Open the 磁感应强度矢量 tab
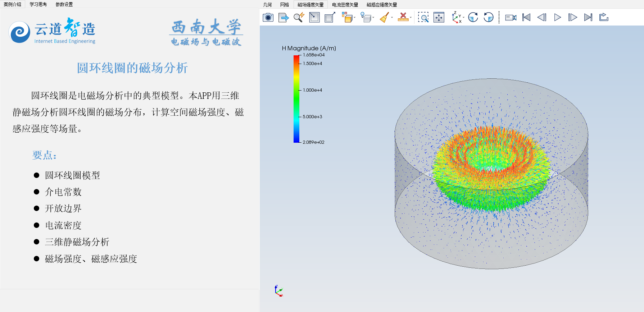This screenshot has height=312, width=644. tap(382, 5)
